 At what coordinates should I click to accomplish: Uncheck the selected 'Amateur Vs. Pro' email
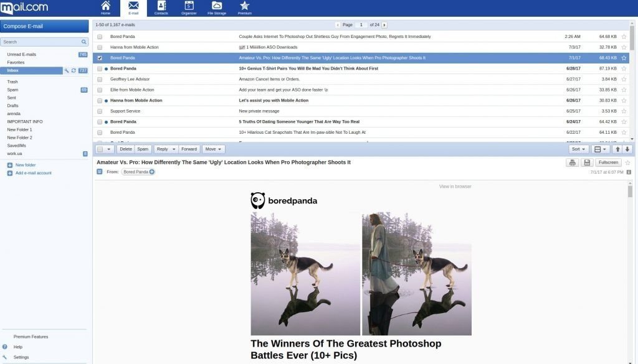pos(100,58)
